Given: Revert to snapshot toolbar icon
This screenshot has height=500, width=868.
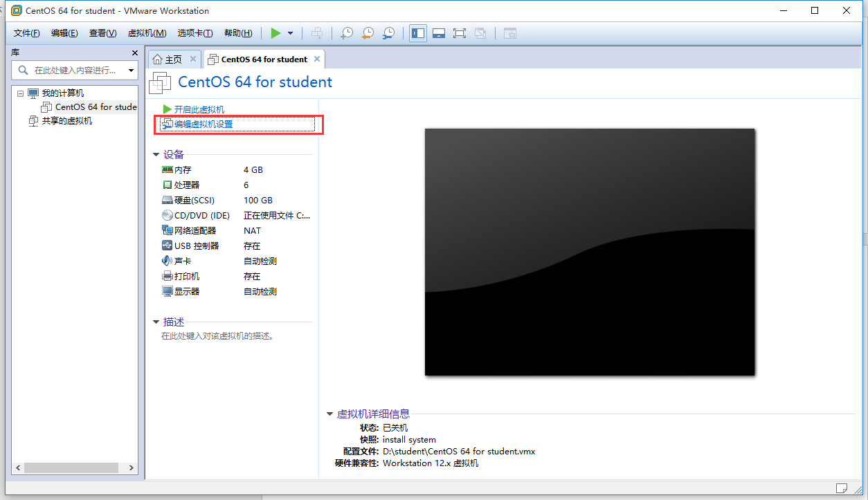Looking at the screenshot, I should click(368, 33).
